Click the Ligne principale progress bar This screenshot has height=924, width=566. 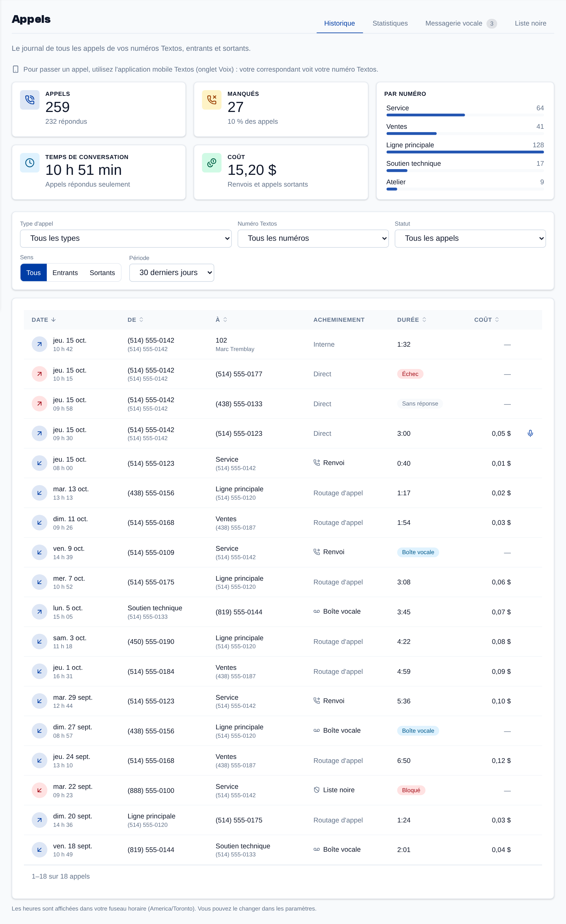[x=465, y=152]
